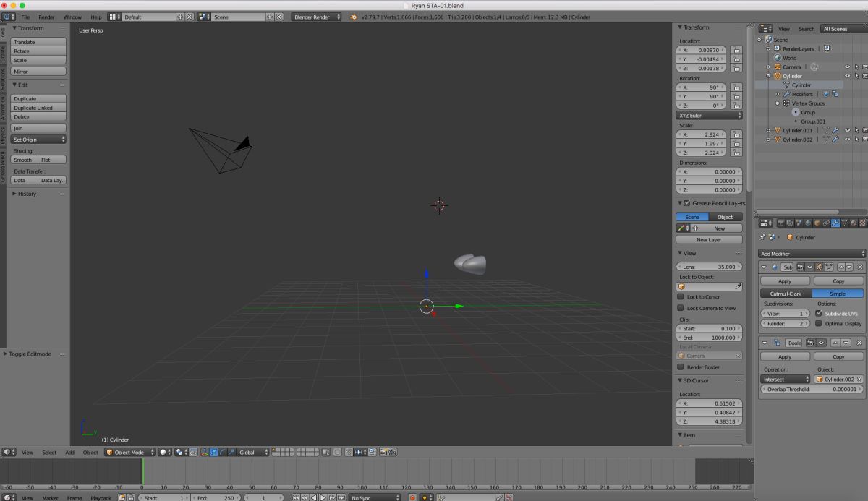
Task: Apply the Subsurf modifier
Action: (785, 281)
